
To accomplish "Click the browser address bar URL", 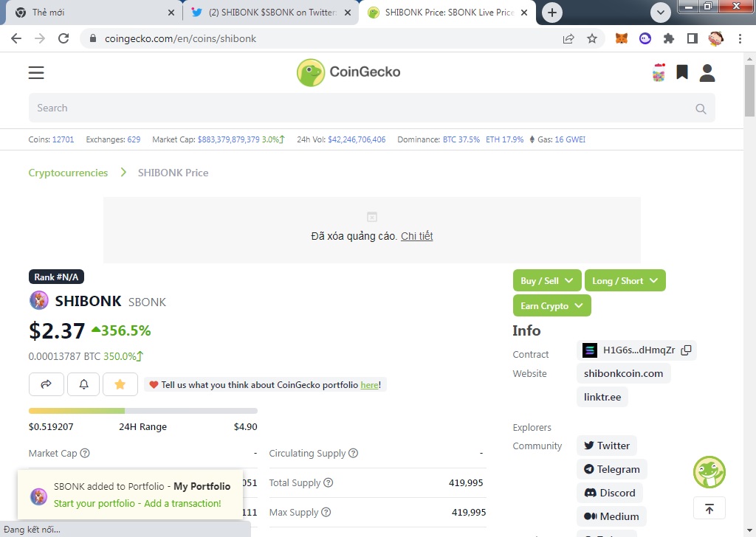I will click(x=180, y=38).
